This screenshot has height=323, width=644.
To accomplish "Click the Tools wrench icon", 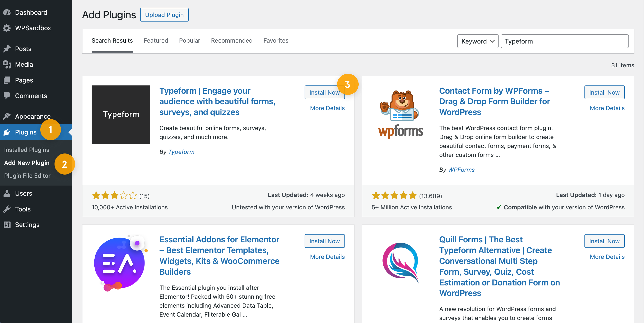I will click(7, 209).
